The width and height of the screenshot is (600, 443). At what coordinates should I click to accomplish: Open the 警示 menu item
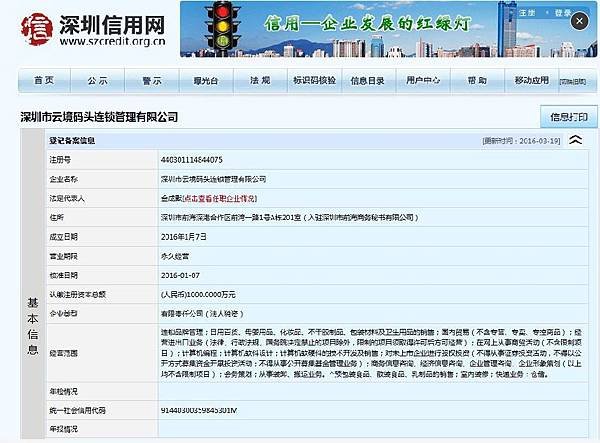click(152, 80)
